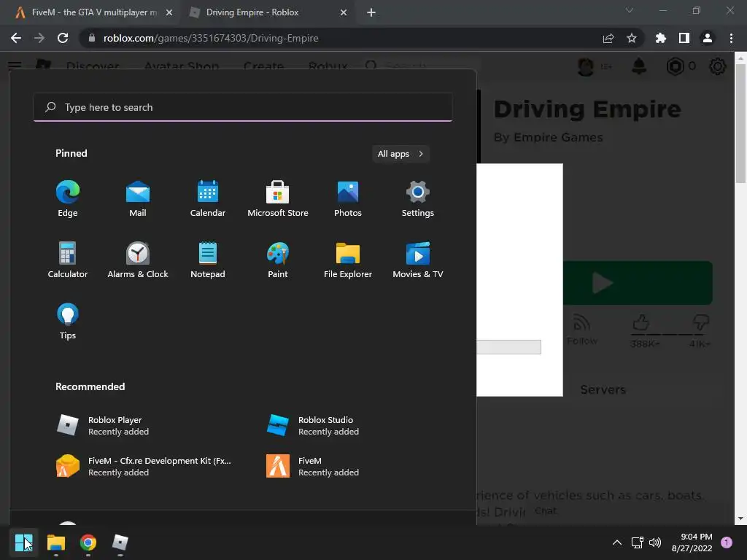The image size is (747, 560).
Task: Open Robux balance icon
Action: click(675, 66)
